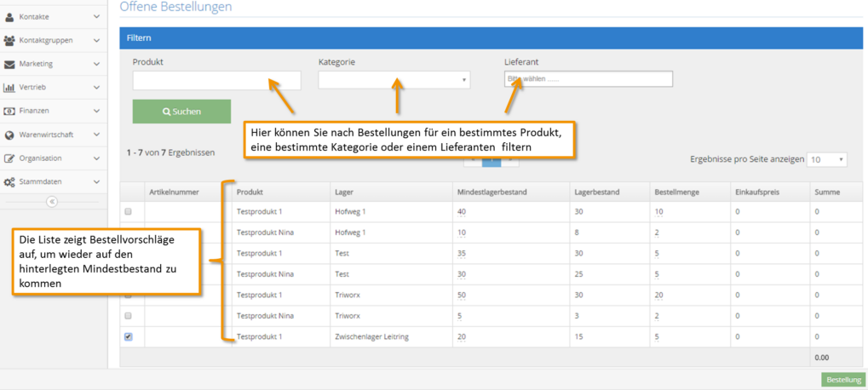Open the Lieferant selection field
868x390 pixels.
tap(589, 79)
